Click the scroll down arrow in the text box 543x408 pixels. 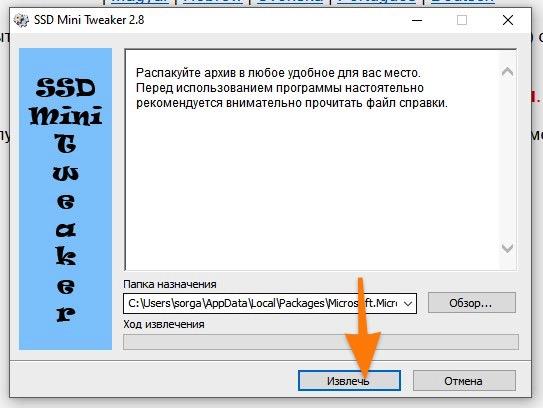click(507, 248)
